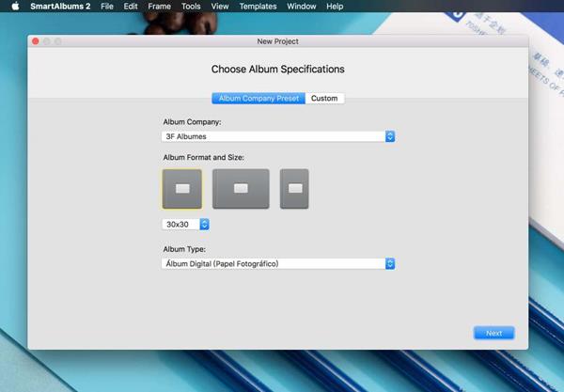Select the square album format icon
564x392 pixels.
pos(181,188)
